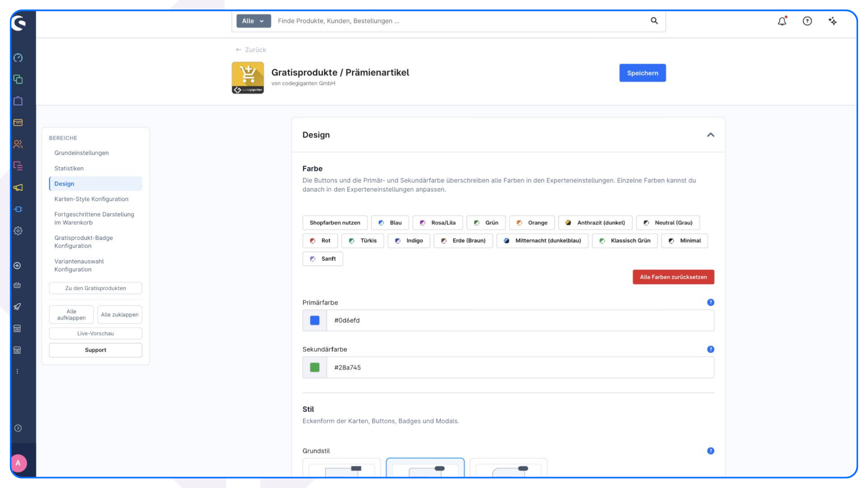Open the marketing megaphone icon in sidebar

pyautogui.click(x=18, y=188)
